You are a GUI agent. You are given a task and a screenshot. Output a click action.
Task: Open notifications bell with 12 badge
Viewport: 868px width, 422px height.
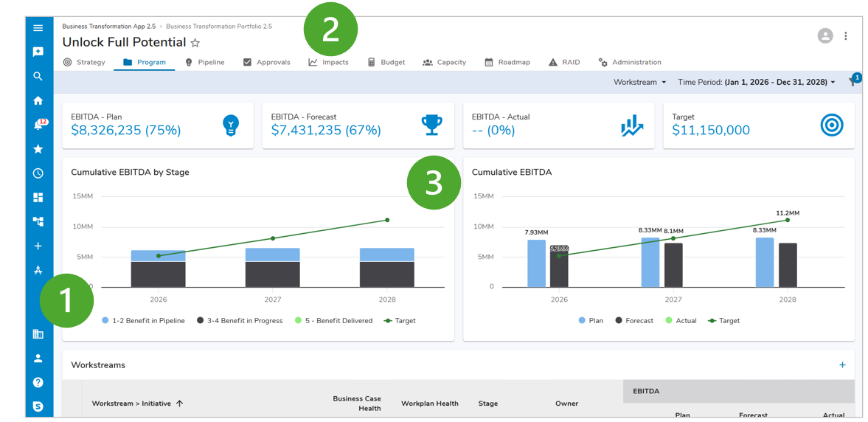38,125
